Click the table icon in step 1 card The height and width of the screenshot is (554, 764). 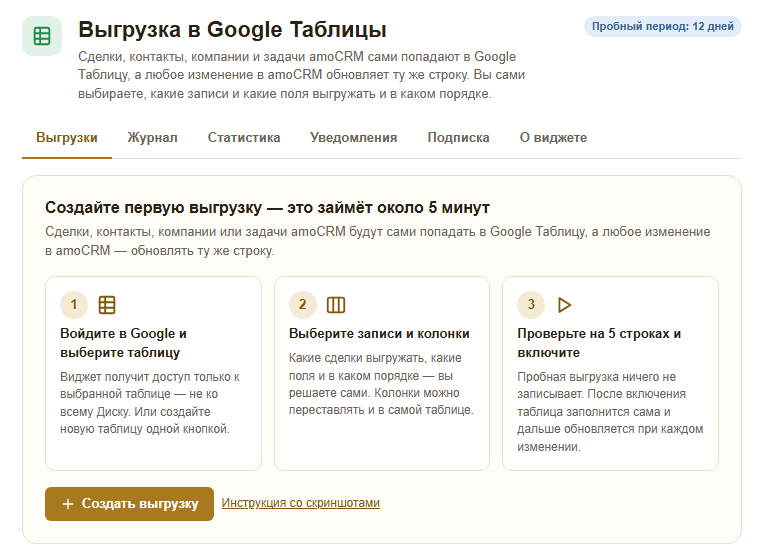107,305
